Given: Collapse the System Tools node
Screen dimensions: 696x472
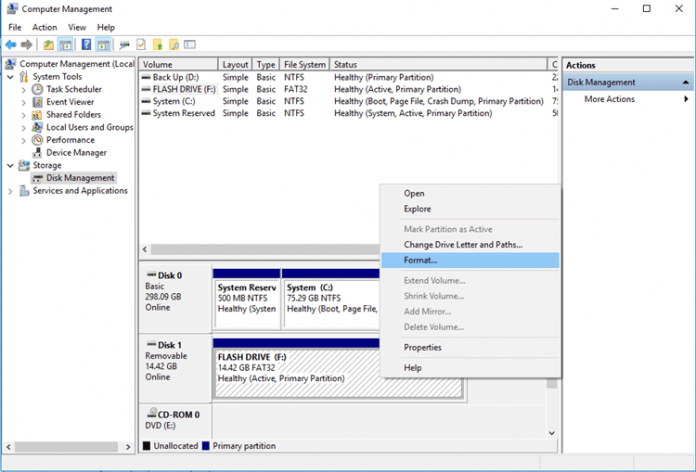Looking at the screenshot, I should pos(11,76).
